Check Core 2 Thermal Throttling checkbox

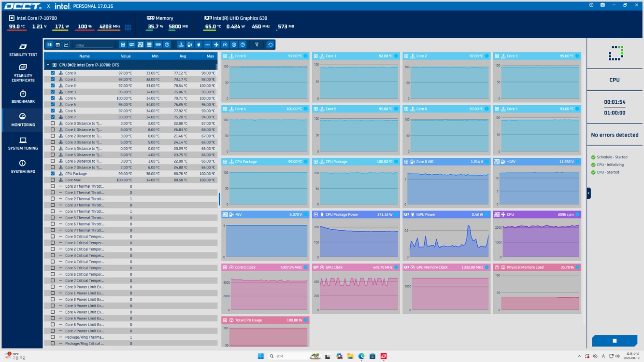tap(53, 198)
